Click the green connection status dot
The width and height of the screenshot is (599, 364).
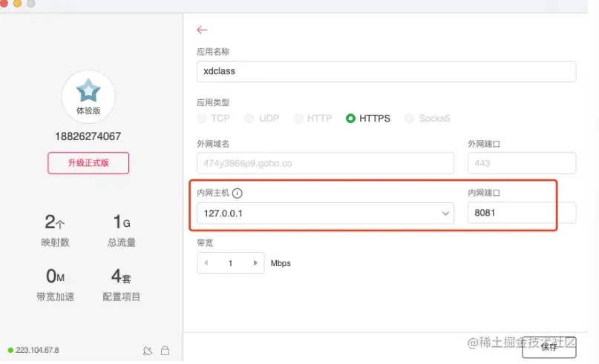tap(10, 350)
